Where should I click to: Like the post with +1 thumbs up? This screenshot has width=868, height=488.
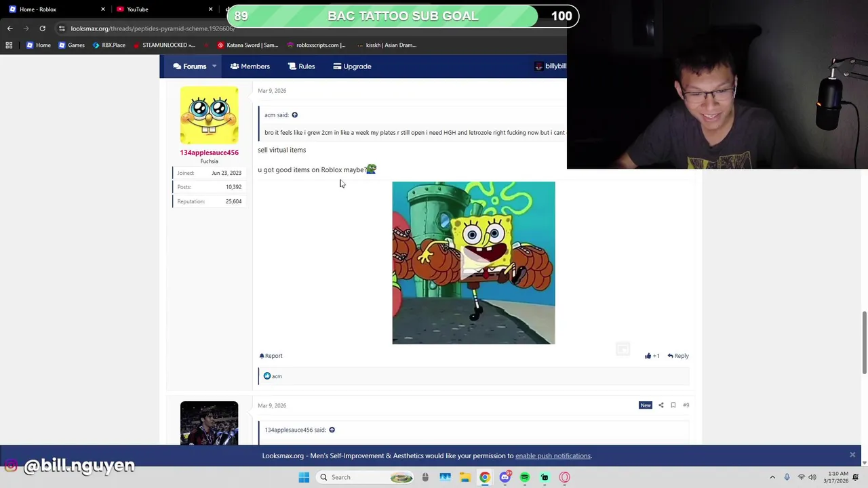[x=652, y=356]
